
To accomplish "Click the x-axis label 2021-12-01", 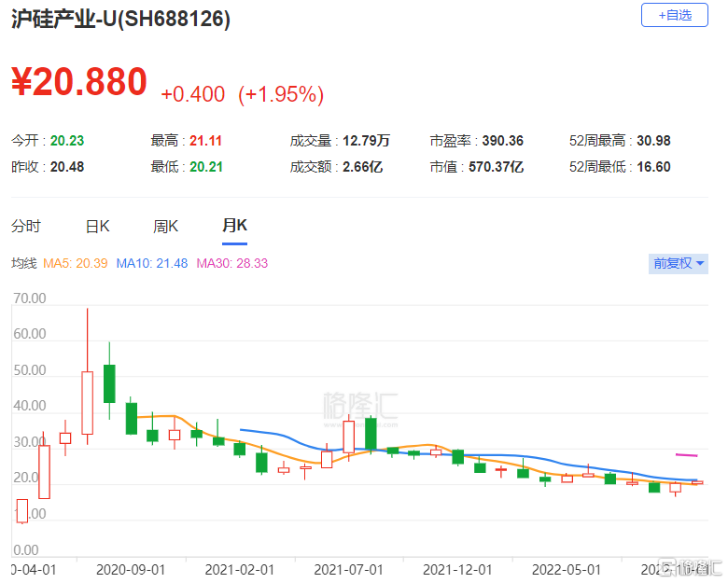I will click(457, 570).
